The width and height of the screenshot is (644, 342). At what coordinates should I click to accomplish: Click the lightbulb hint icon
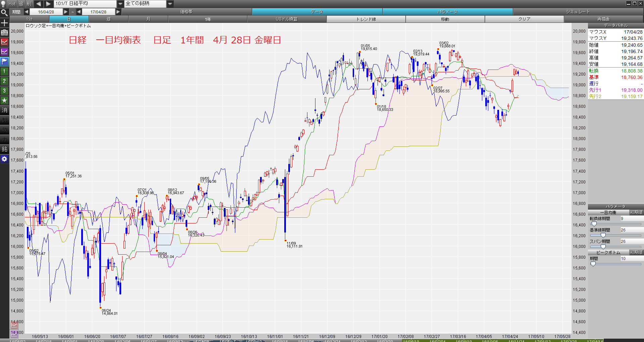[x=3, y=4]
